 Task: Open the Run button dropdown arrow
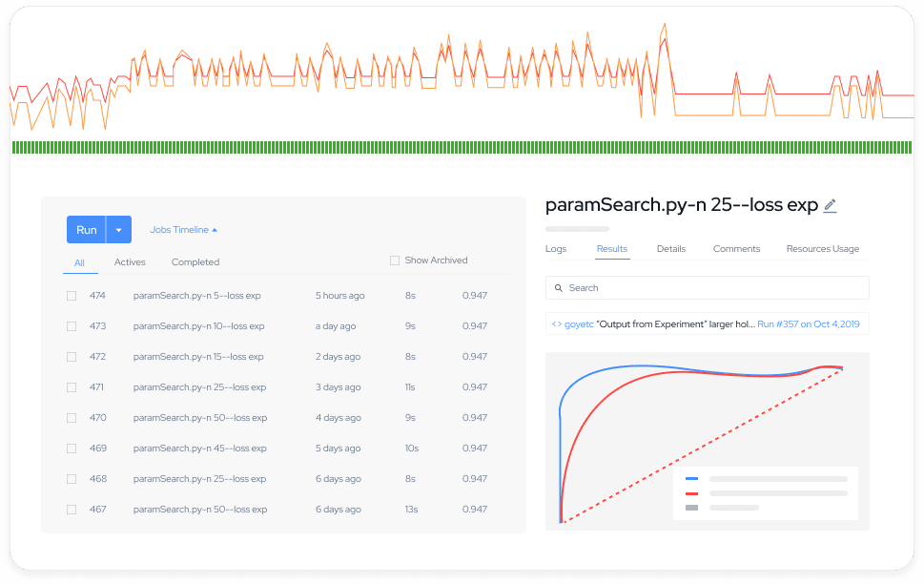118,230
